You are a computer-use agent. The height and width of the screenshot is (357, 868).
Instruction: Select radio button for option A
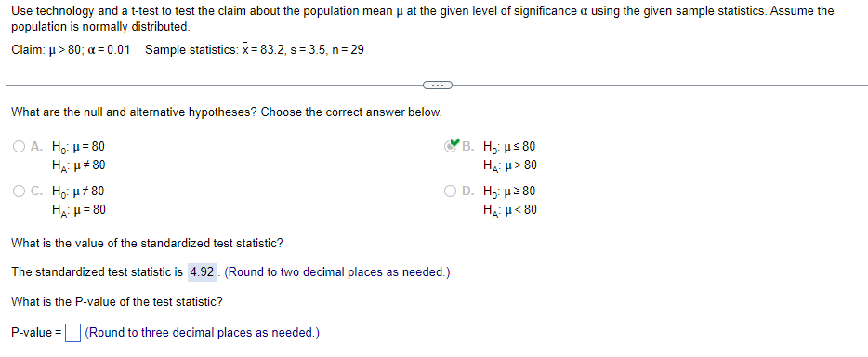click(x=20, y=147)
